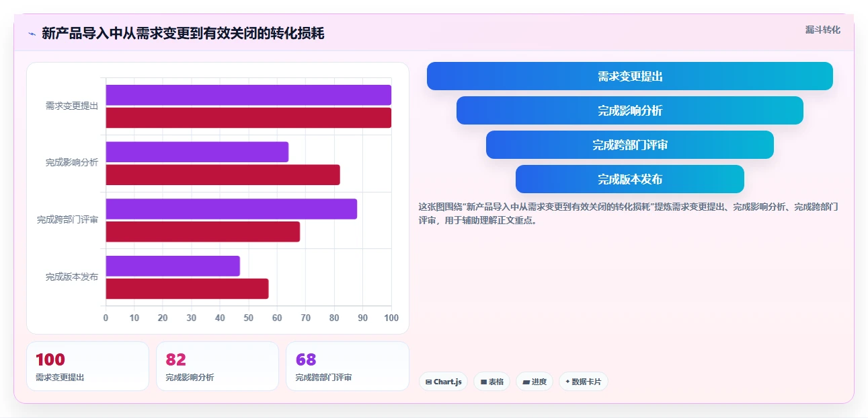
Task: Click the purple bar for 完成跨部门评审
Action: (231, 209)
